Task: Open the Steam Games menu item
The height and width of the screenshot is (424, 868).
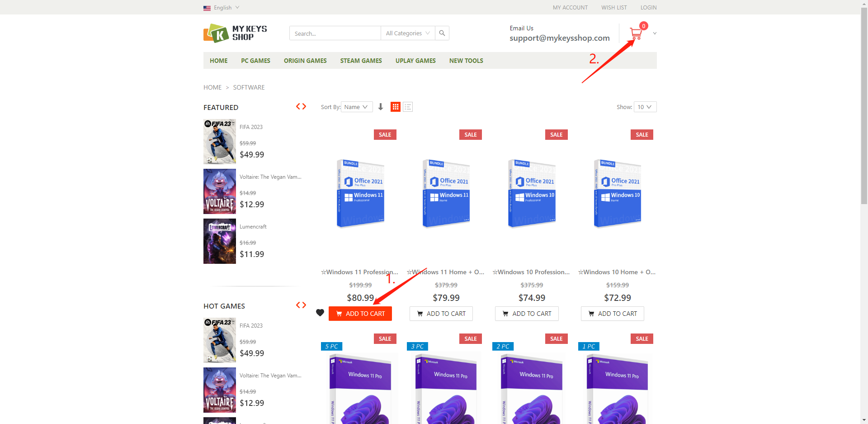Action: [361, 61]
